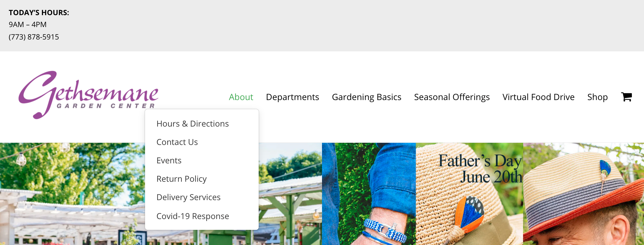Click the blue bracelet photo
644x245 pixels.
(x=369, y=194)
